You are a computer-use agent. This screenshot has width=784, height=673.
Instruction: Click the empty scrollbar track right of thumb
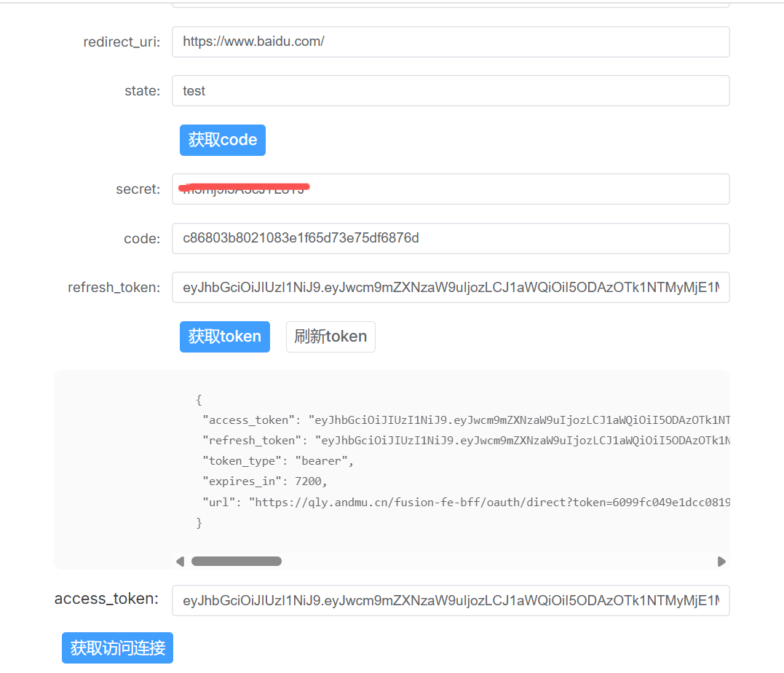point(495,562)
